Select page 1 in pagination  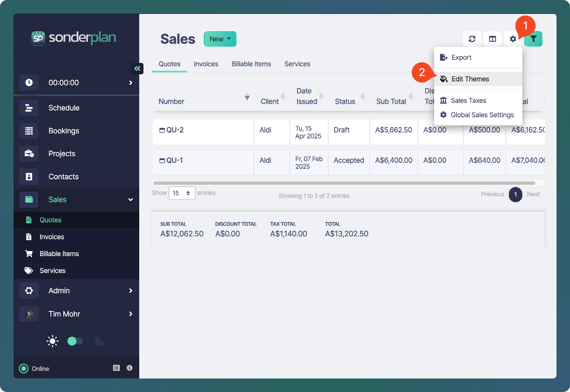click(516, 195)
